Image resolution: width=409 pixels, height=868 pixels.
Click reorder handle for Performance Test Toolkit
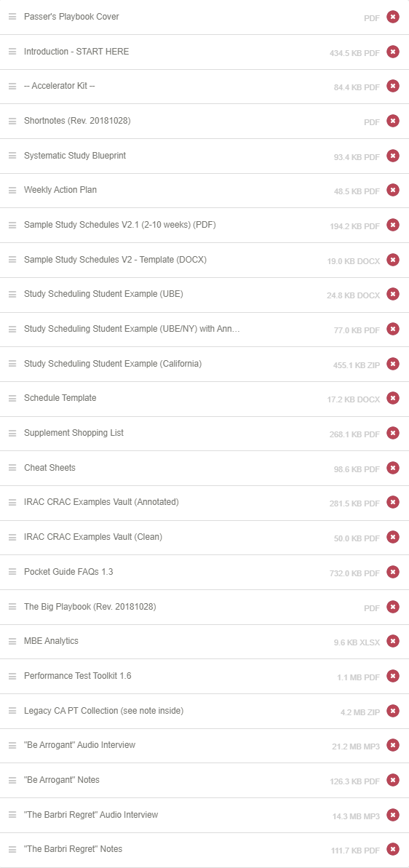[12, 676]
